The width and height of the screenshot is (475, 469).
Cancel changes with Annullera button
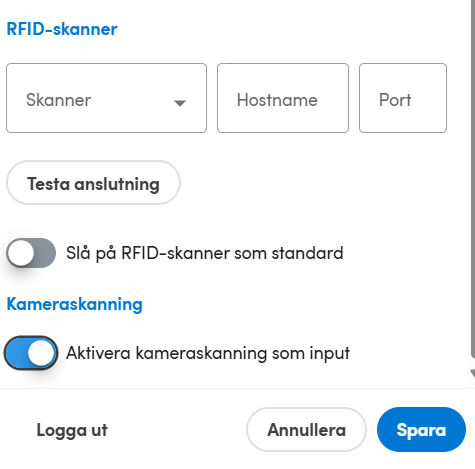tap(306, 430)
